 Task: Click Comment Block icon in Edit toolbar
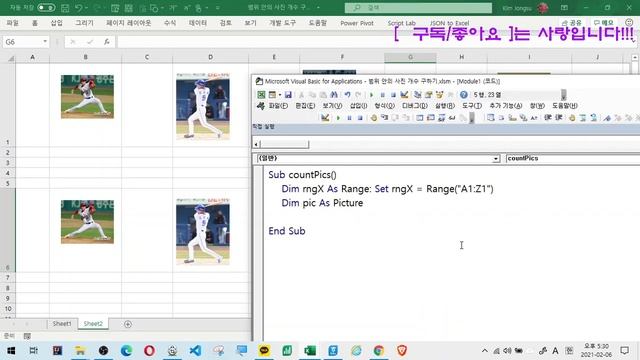[582, 118]
